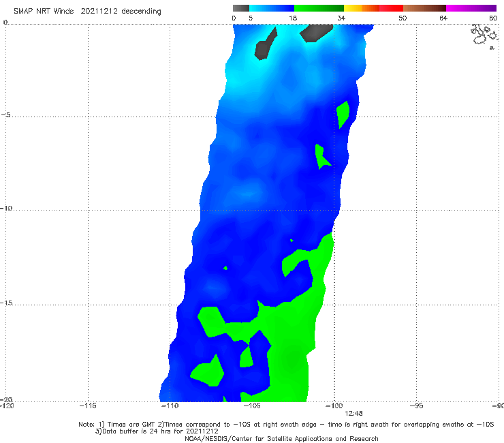Click the latitude axis label '-5'

[6, 115]
